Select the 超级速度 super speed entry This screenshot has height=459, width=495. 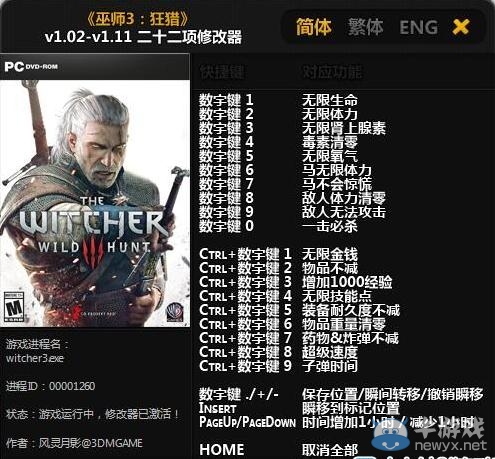pyautogui.click(x=330, y=352)
